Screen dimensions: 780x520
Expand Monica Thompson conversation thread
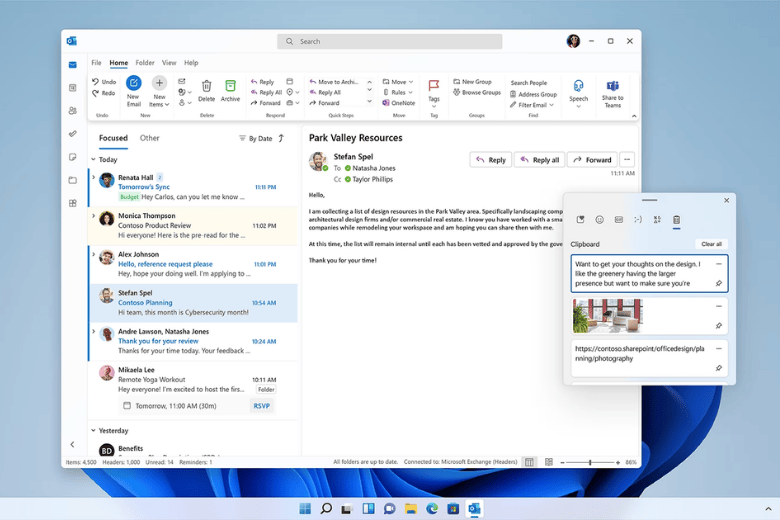pos(93,215)
